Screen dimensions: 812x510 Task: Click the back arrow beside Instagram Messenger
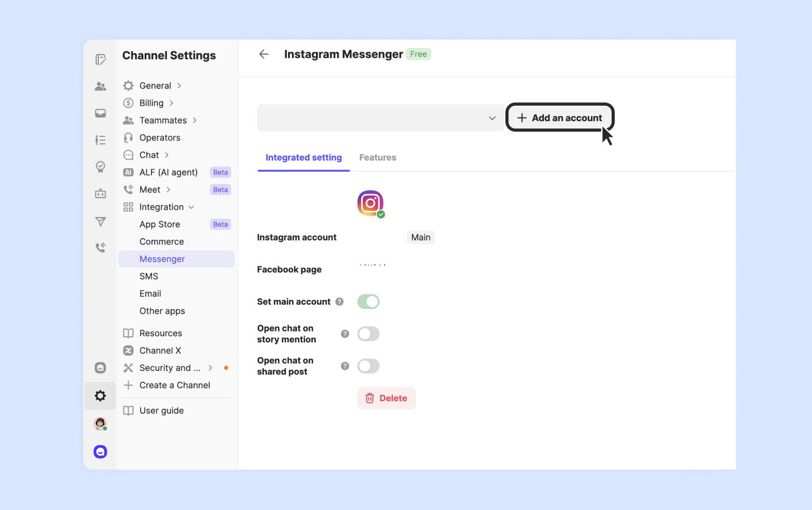[264, 54]
